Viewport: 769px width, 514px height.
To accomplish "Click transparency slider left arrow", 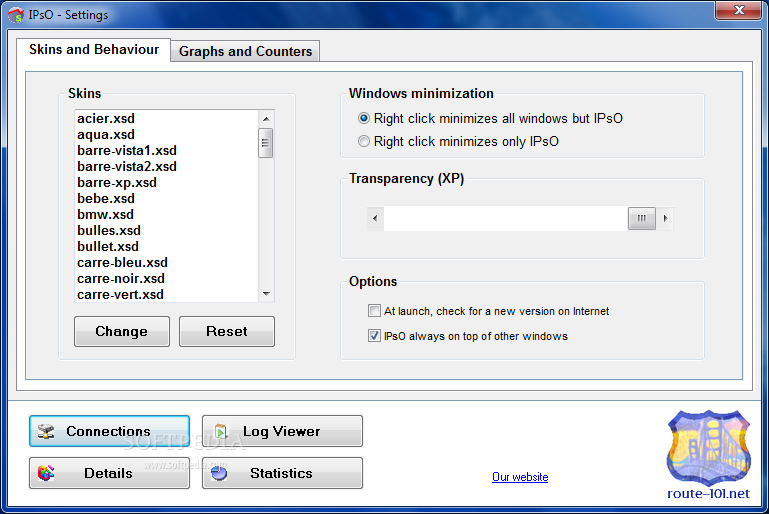I will point(375,218).
